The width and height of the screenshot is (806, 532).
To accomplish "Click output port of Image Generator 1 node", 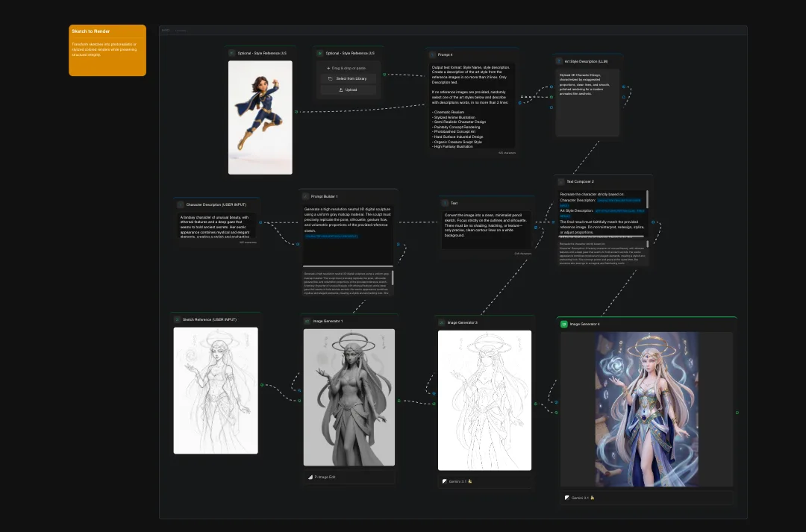I will pyautogui.click(x=399, y=401).
